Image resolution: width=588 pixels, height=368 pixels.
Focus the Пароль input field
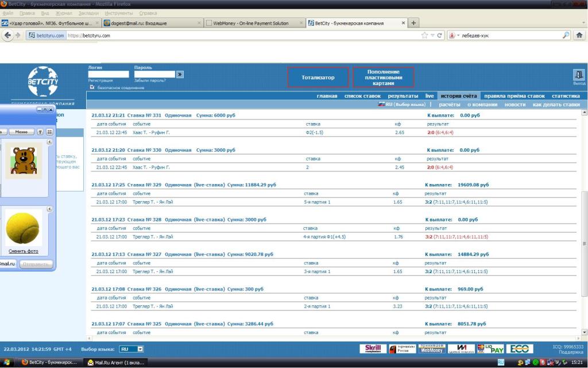(154, 74)
